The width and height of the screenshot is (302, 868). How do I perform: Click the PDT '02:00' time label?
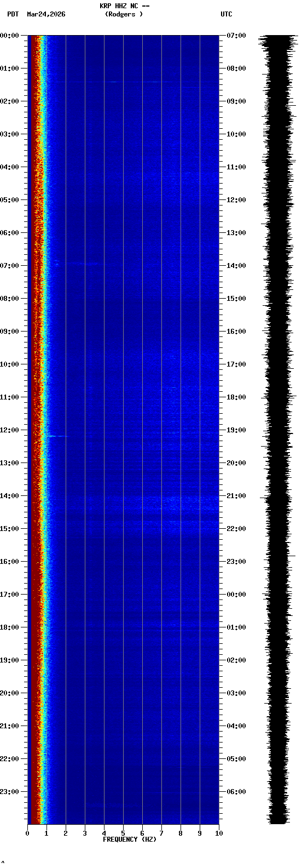[x=10, y=101]
